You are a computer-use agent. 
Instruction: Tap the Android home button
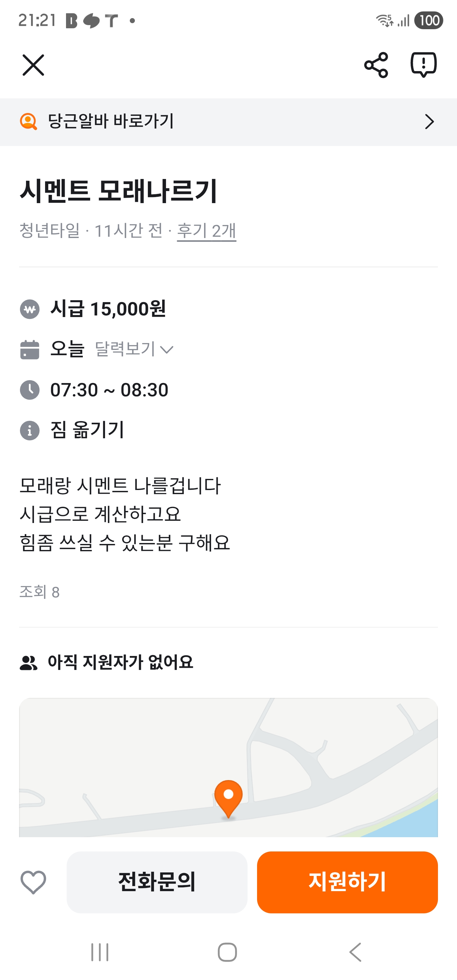coord(228,952)
